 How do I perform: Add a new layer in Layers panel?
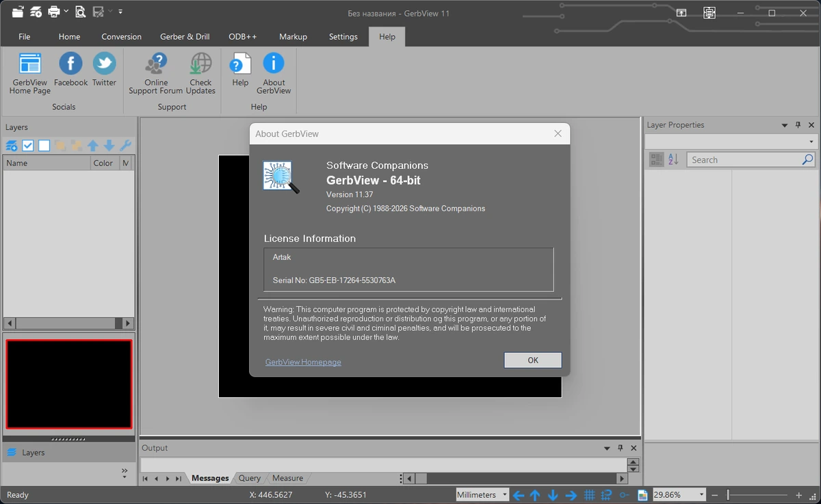click(x=12, y=146)
